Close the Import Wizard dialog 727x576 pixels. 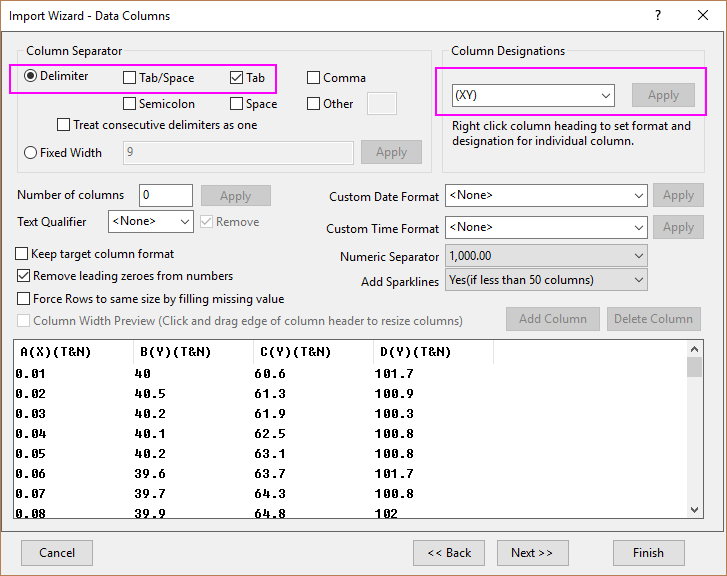pos(703,15)
